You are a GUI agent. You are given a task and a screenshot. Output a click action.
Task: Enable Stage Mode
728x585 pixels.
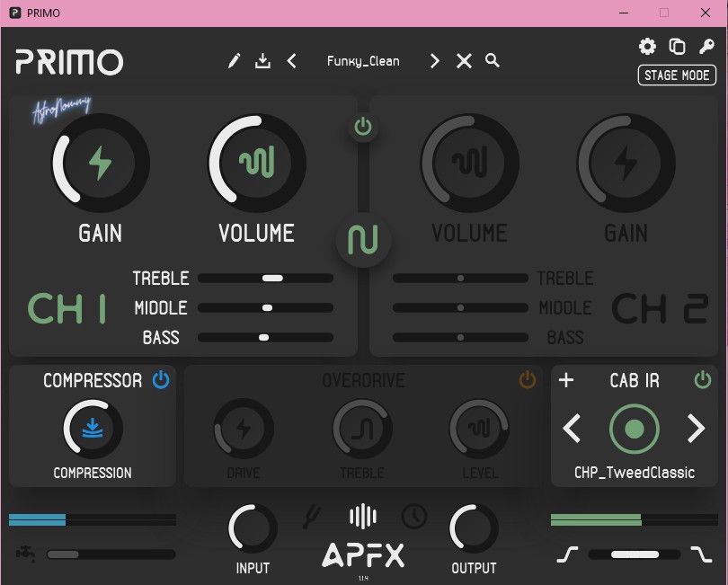pyautogui.click(x=677, y=75)
